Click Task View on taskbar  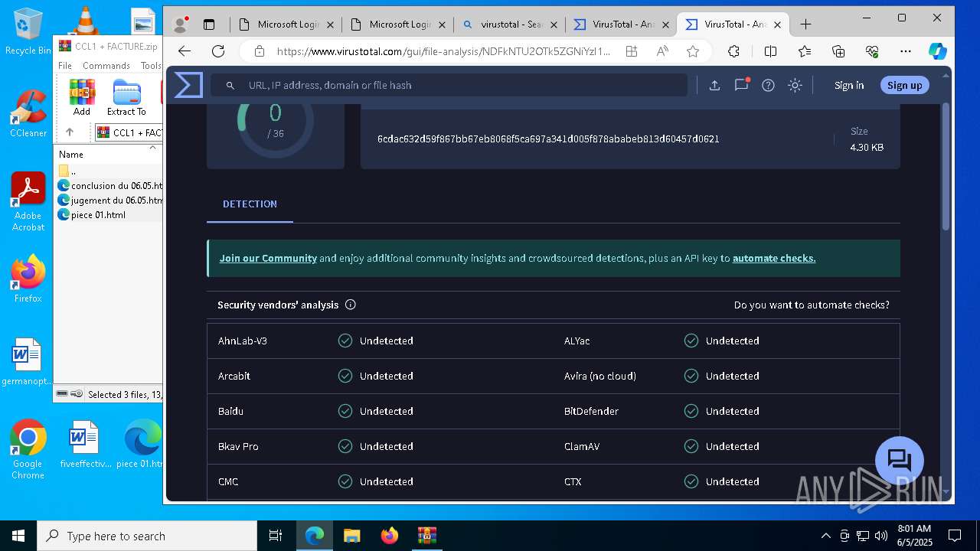pyautogui.click(x=276, y=536)
